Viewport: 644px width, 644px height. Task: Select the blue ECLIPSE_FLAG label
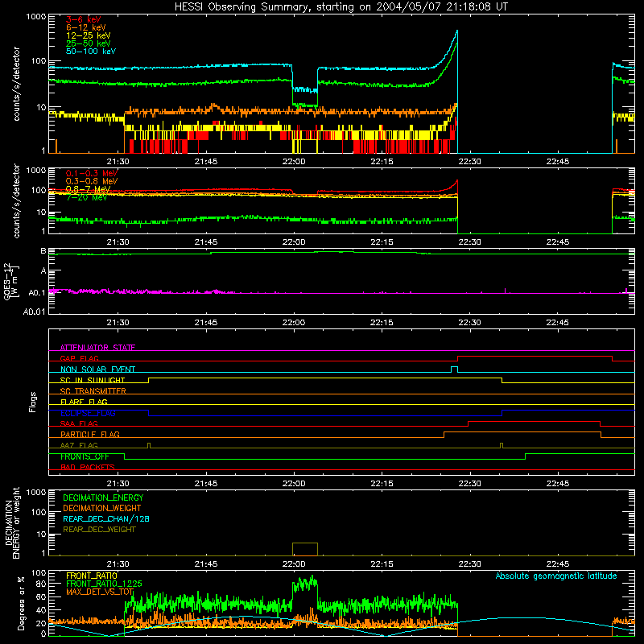(88, 413)
